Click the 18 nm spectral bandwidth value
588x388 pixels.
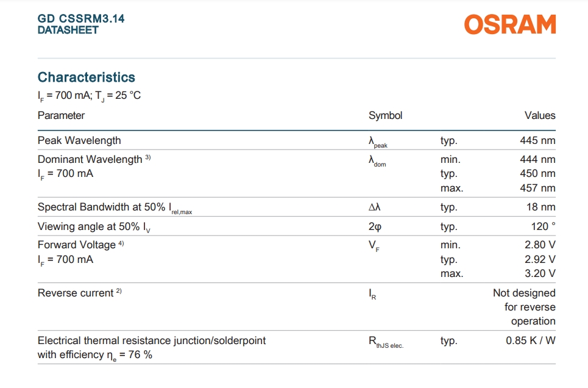click(x=540, y=207)
